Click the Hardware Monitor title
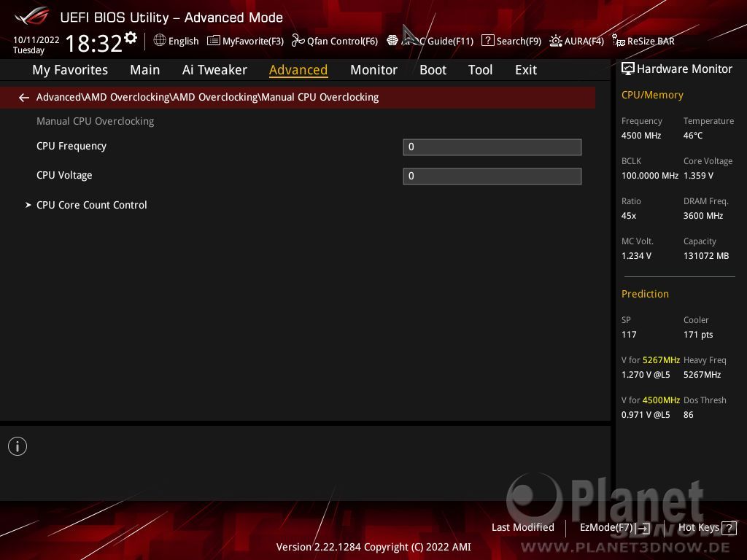This screenshot has height=560, width=747. point(684,69)
